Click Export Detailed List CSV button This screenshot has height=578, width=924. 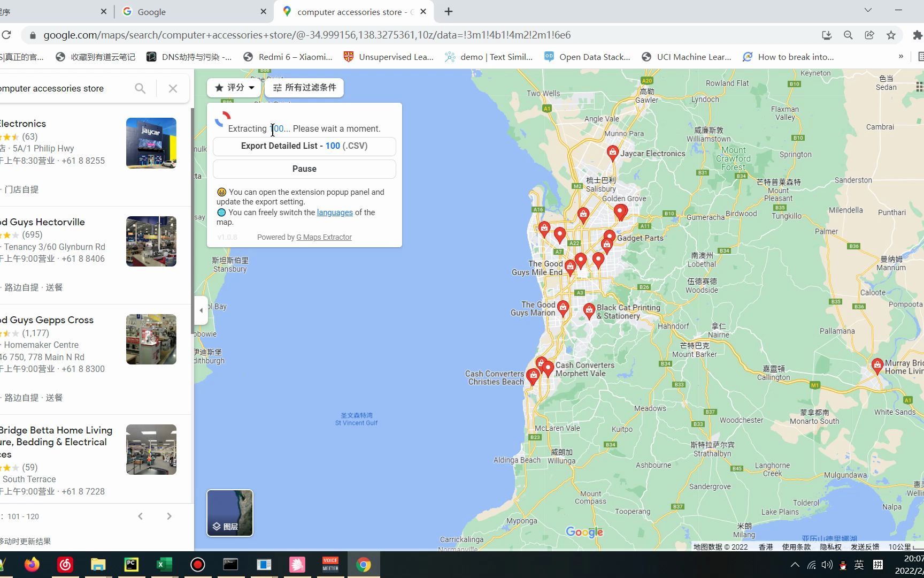(304, 146)
